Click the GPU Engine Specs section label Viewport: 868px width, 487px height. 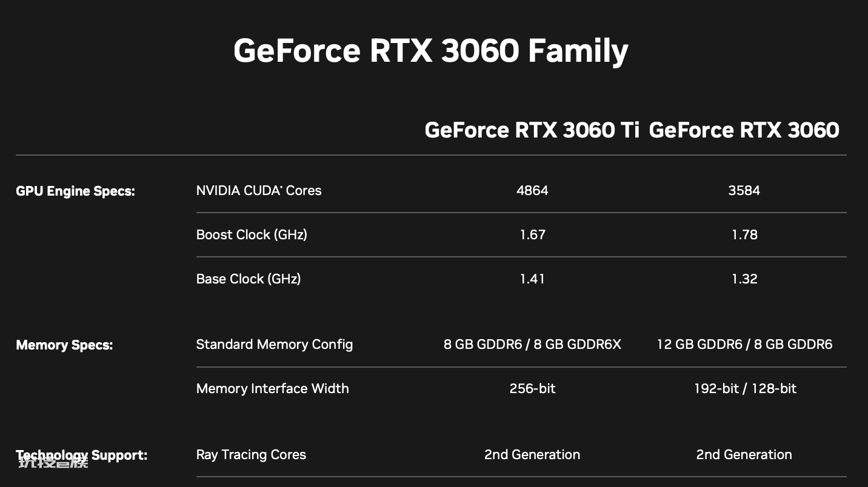click(x=75, y=191)
